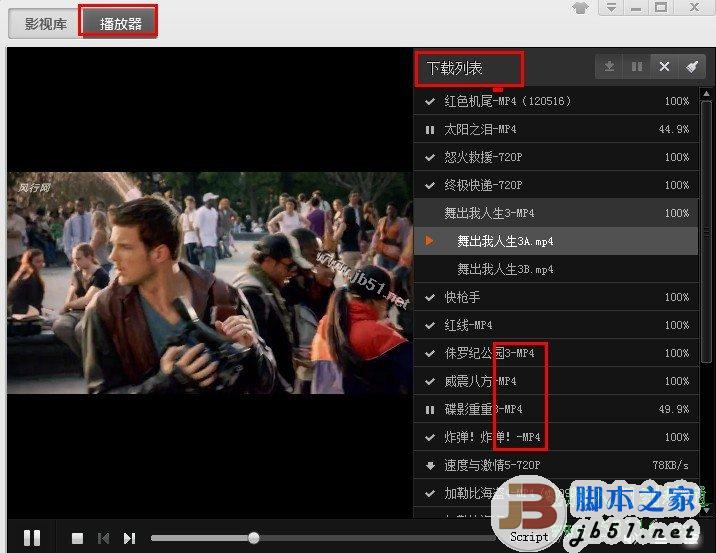
Task: Stop the video playback
Action: [x=78, y=538]
